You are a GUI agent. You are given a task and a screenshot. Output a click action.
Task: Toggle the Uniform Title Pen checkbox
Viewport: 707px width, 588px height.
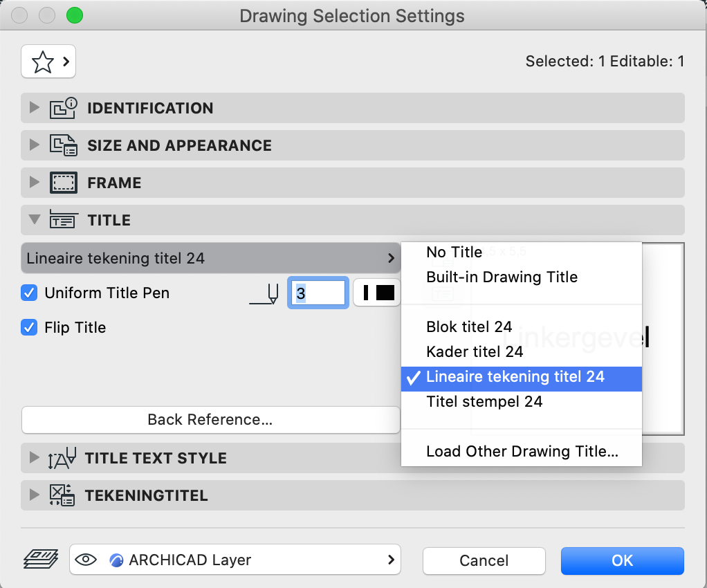pyautogui.click(x=29, y=293)
